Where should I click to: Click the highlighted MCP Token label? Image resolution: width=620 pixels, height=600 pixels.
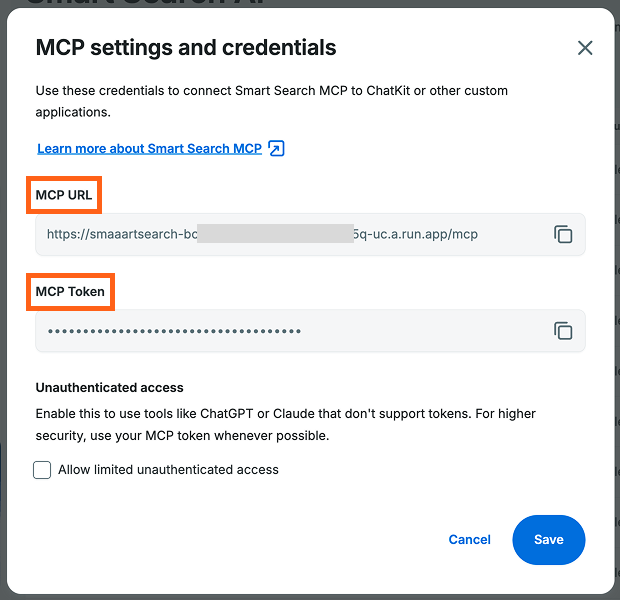[70, 291]
